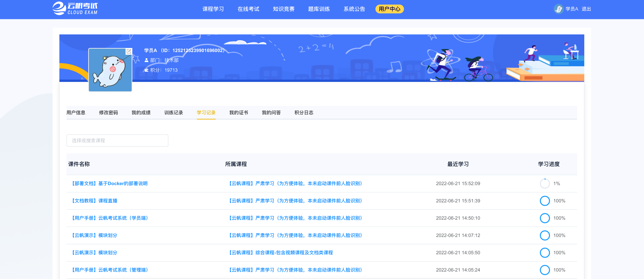This screenshot has width=644, height=279.
Task: Click the 最近学习 column header
Action: (458, 164)
